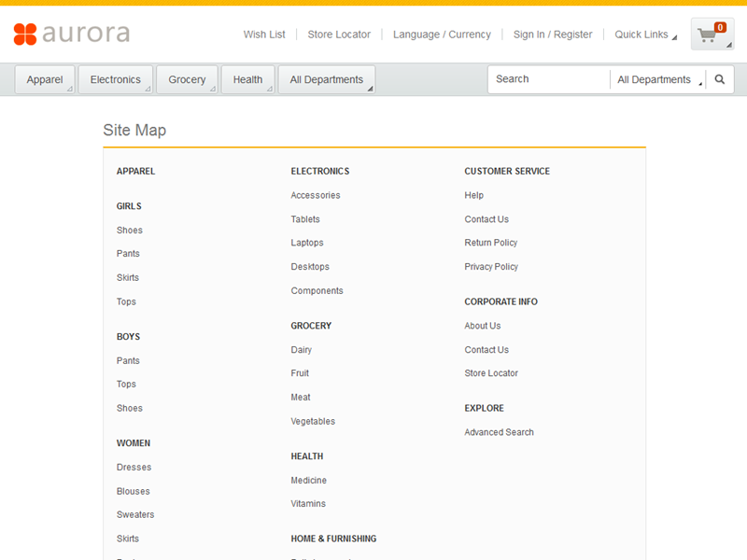747x560 pixels.
Task: Expand the Quick Links menu
Action: pos(645,35)
